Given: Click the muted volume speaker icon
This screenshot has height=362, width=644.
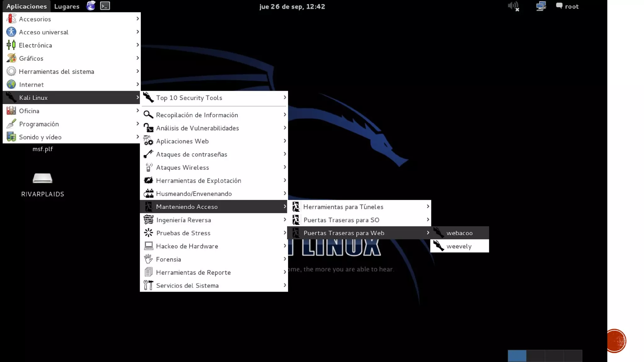Looking at the screenshot, I should coord(513,6).
